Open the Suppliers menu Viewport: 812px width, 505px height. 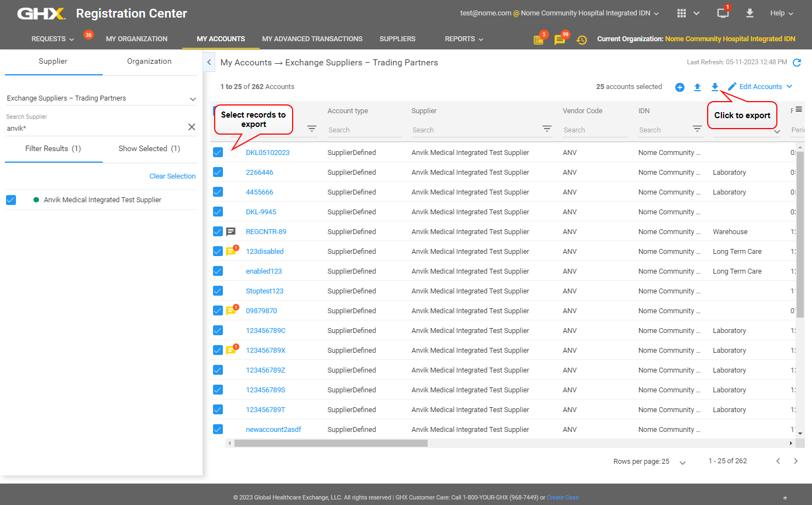pos(397,39)
